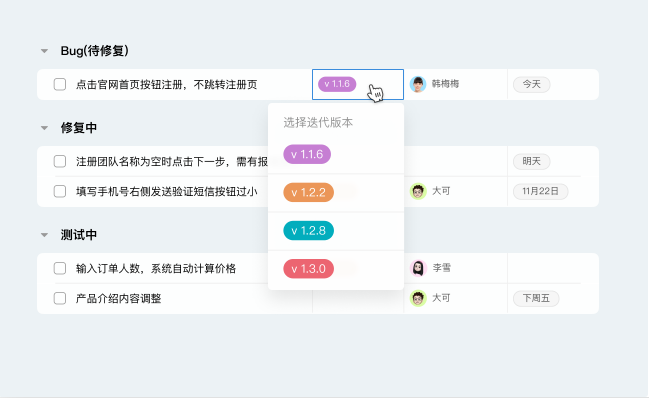This screenshot has height=398, width=649.
Task: Collapse the Bug(待修复) section
Action: pos(44,51)
